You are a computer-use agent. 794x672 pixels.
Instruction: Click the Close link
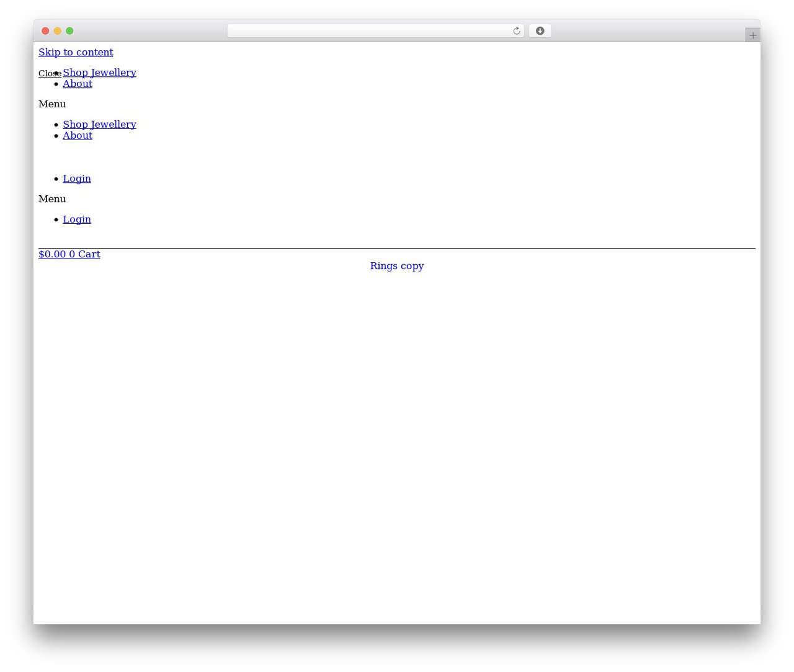click(50, 74)
